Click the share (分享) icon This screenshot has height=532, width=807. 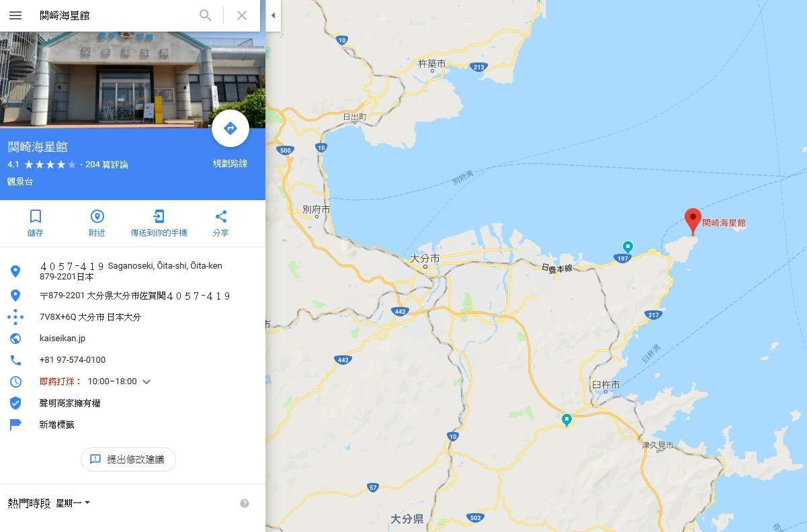pos(220,216)
